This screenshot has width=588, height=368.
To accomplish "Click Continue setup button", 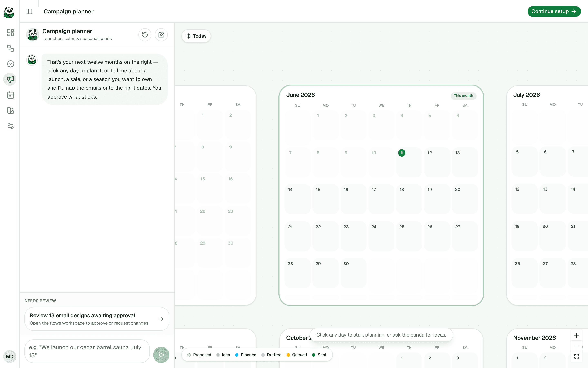I will coord(554,11).
